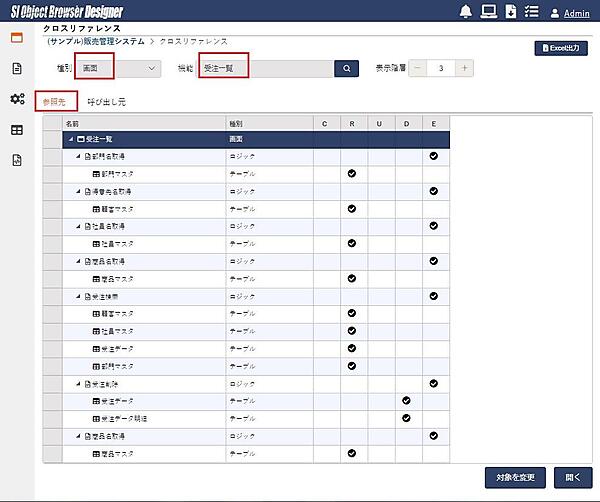The width and height of the screenshot is (600, 502).
Task: Click D check mark of 受注データ under 受注削除
Action: [x=406, y=401]
